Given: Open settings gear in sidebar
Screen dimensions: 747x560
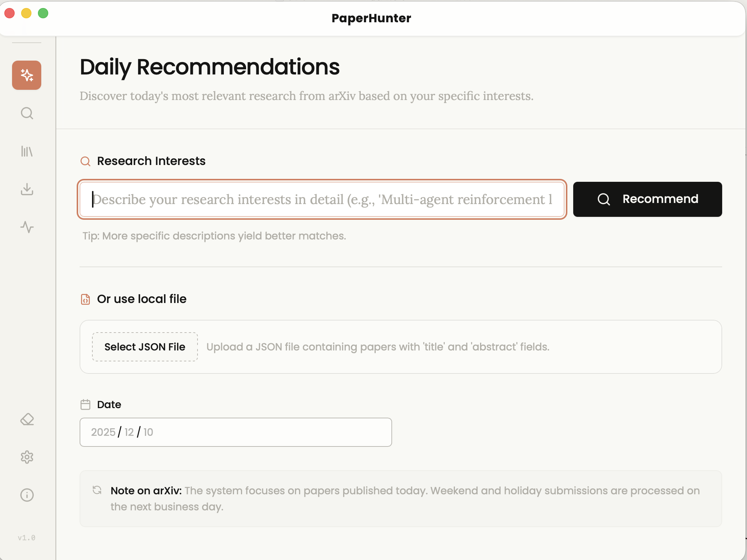Looking at the screenshot, I should pos(27,457).
